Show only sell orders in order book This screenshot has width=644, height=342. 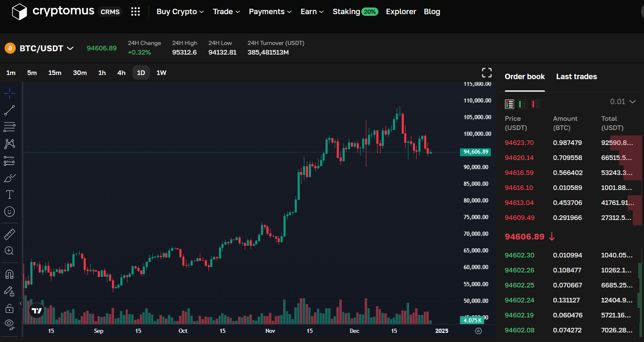click(x=535, y=104)
